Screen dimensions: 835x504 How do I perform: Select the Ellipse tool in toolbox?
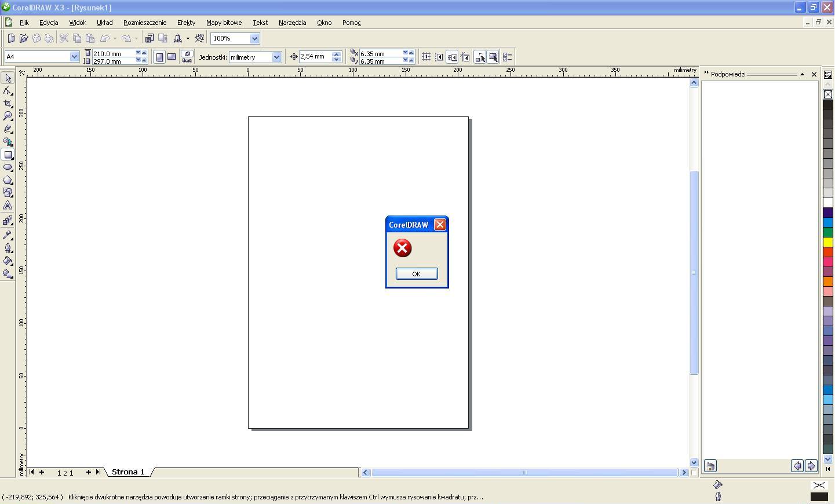point(8,167)
